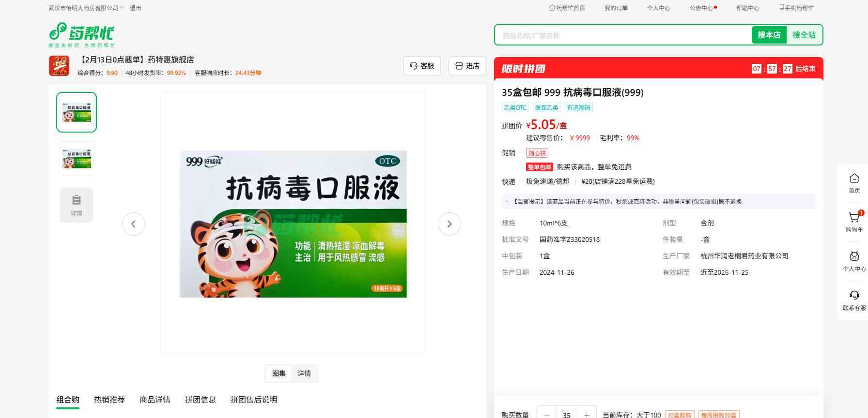Open the 拼团信息 tab
Image resolution: width=868 pixels, height=418 pixels.
201,400
